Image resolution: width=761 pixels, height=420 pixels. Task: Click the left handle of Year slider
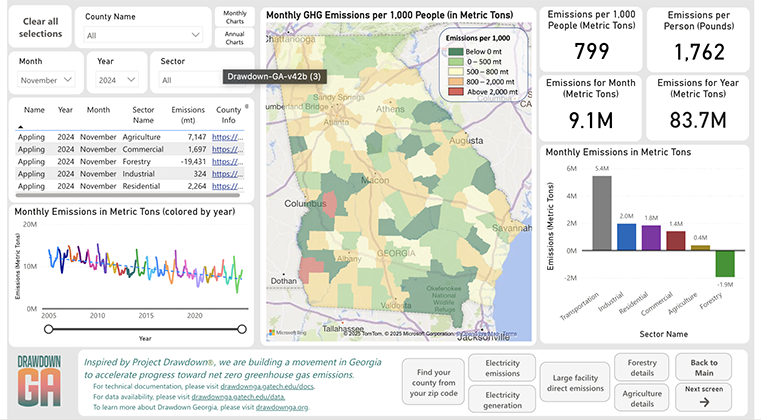point(47,329)
